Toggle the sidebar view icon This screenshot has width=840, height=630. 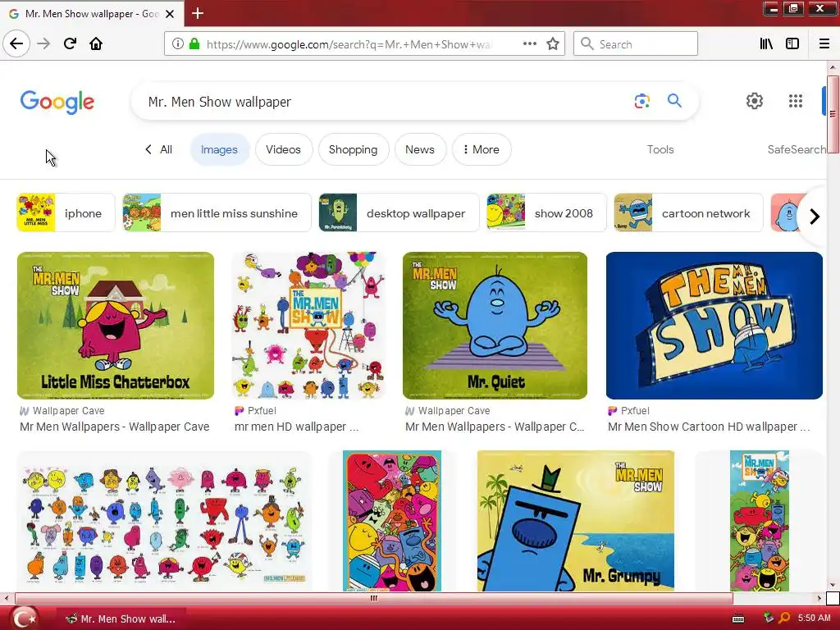[x=792, y=44]
